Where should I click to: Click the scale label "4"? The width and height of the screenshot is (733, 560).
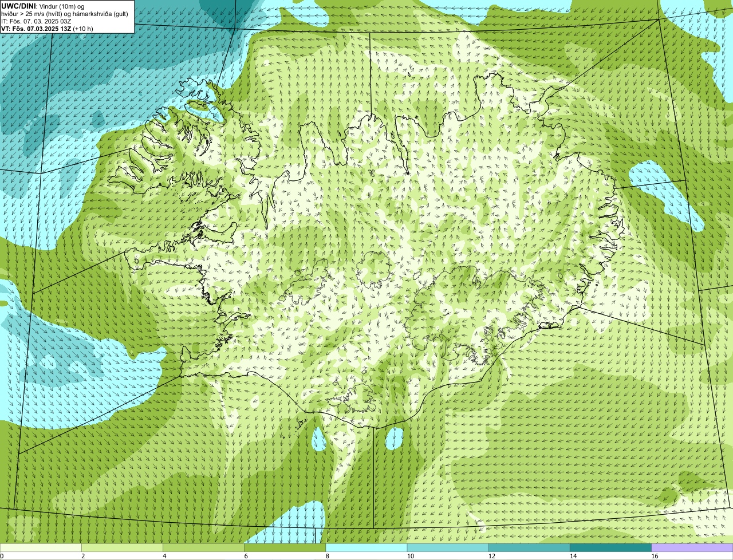click(164, 556)
